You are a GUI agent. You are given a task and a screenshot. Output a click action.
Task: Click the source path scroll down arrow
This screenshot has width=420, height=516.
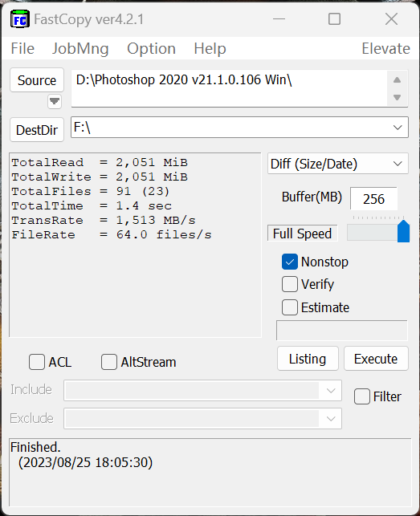click(397, 97)
